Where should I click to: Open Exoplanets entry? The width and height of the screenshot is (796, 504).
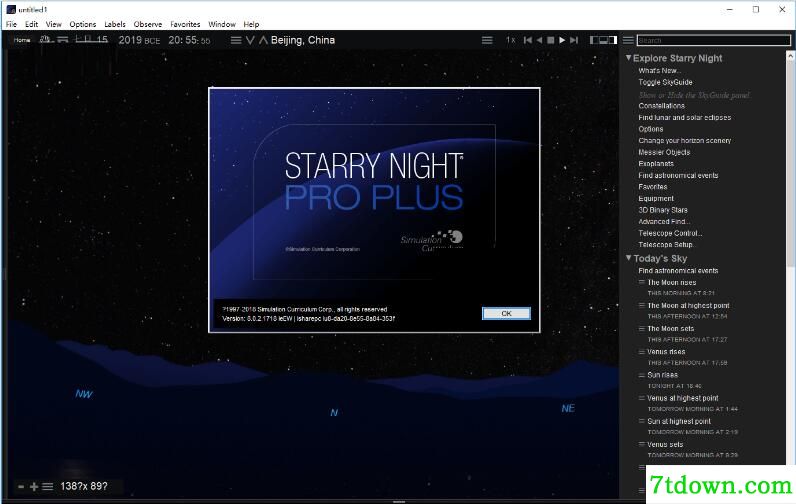(x=656, y=164)
